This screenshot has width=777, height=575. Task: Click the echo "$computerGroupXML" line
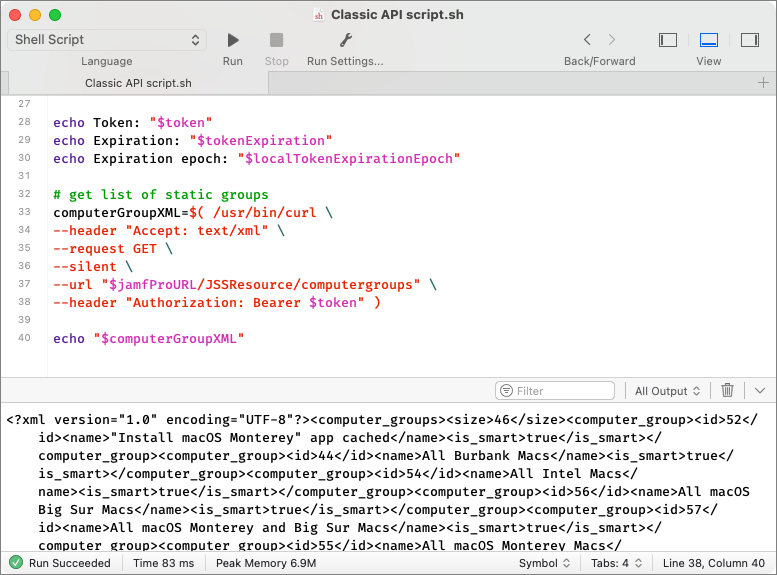[148, 339]
